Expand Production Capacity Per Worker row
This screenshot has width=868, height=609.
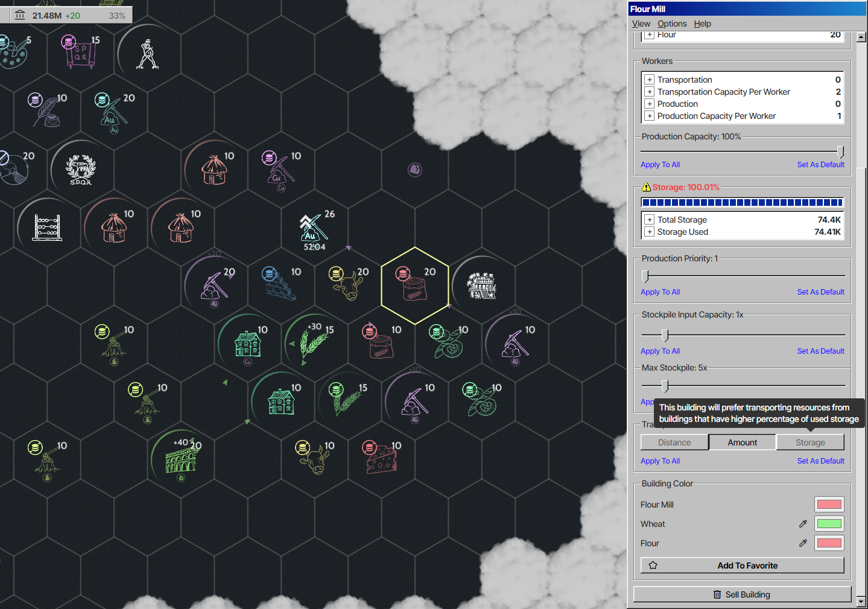(x=649, y=116)
